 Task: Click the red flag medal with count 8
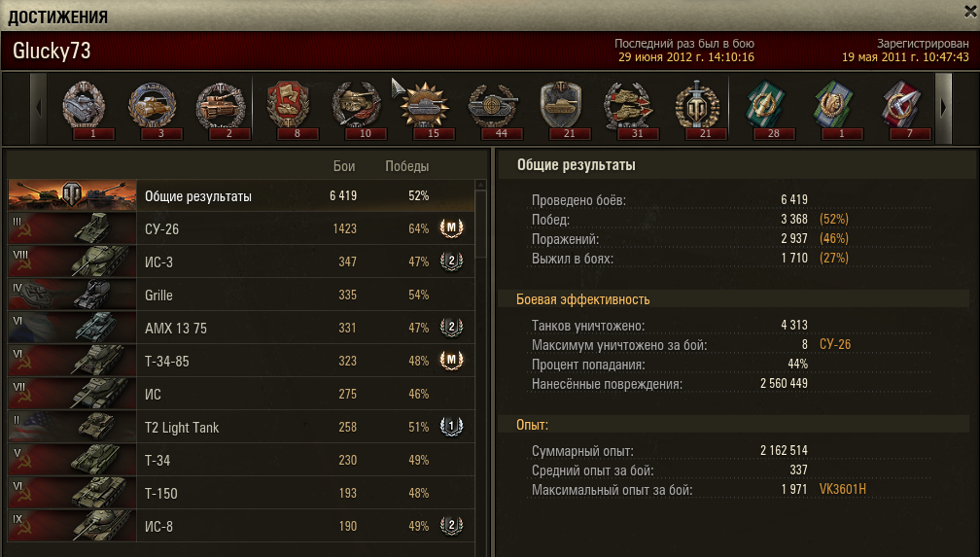[288, 108]
